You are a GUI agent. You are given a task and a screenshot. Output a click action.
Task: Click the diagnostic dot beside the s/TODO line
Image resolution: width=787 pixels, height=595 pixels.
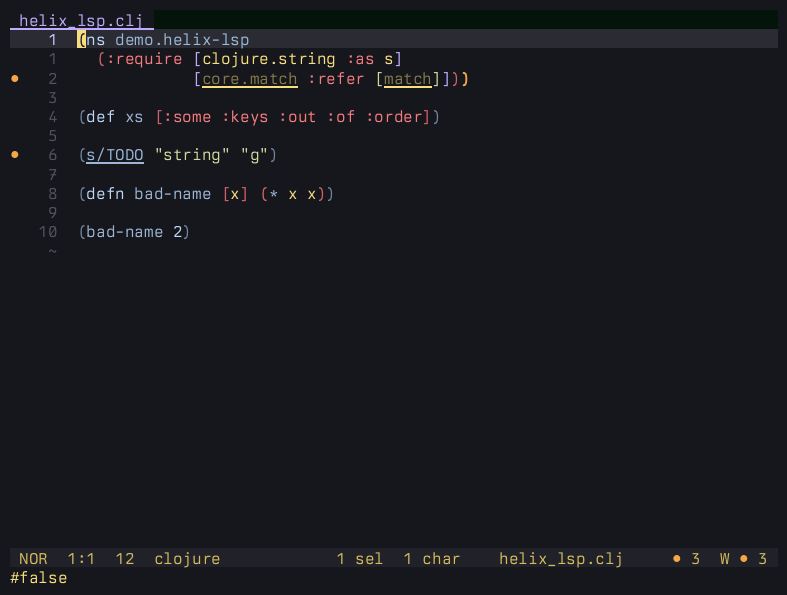point(15,155)
